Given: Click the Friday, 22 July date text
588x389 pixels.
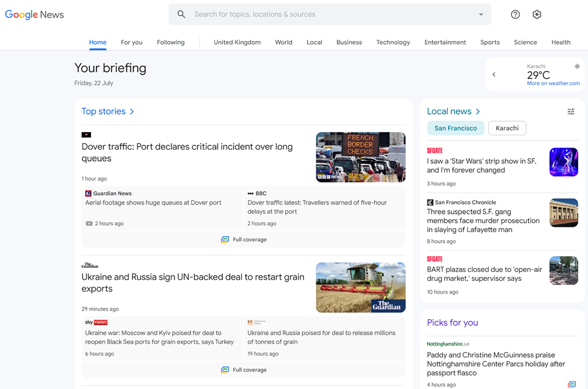Looking at the screenshot, I should (93, 83).
